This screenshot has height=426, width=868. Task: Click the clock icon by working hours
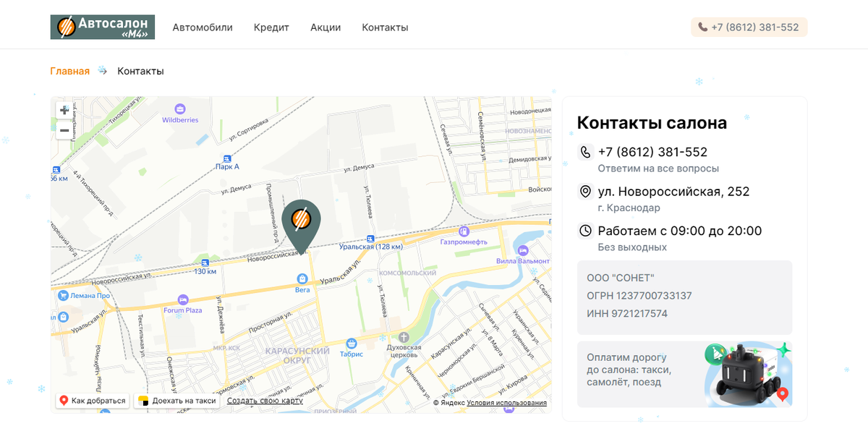point(586,231)
